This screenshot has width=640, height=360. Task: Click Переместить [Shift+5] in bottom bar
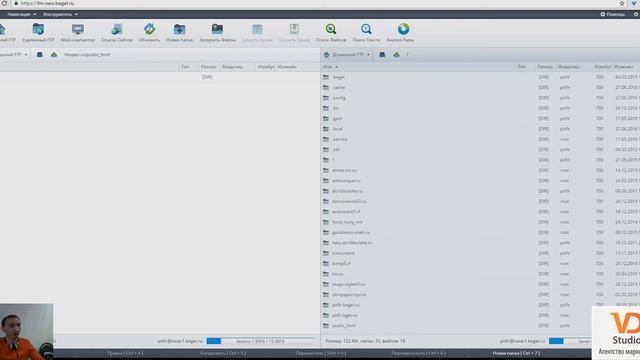(x=321, y=353)
